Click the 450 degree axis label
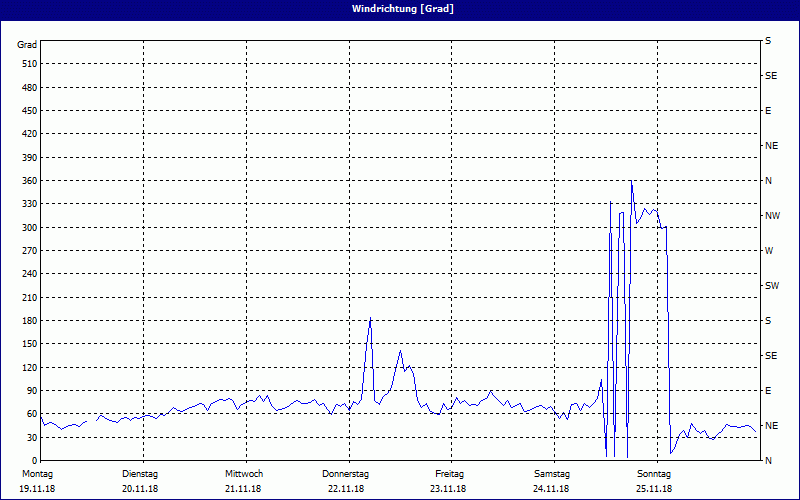 click(x=30, y=111)
